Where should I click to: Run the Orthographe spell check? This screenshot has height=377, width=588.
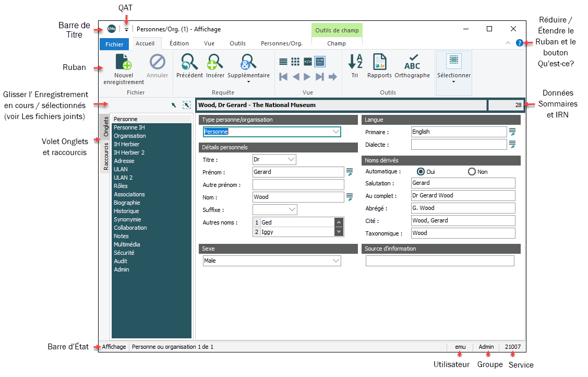tap(412, 63)
